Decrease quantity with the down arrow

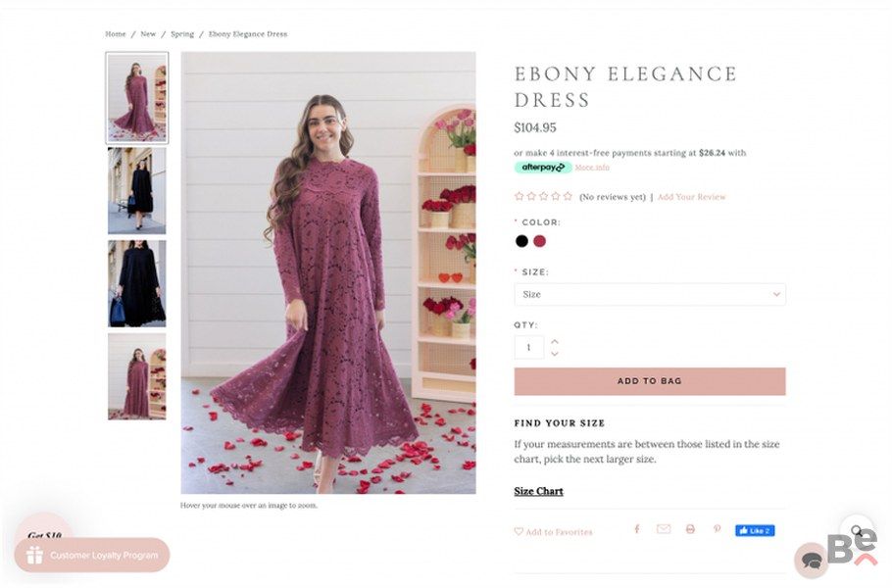click(555, 354)
